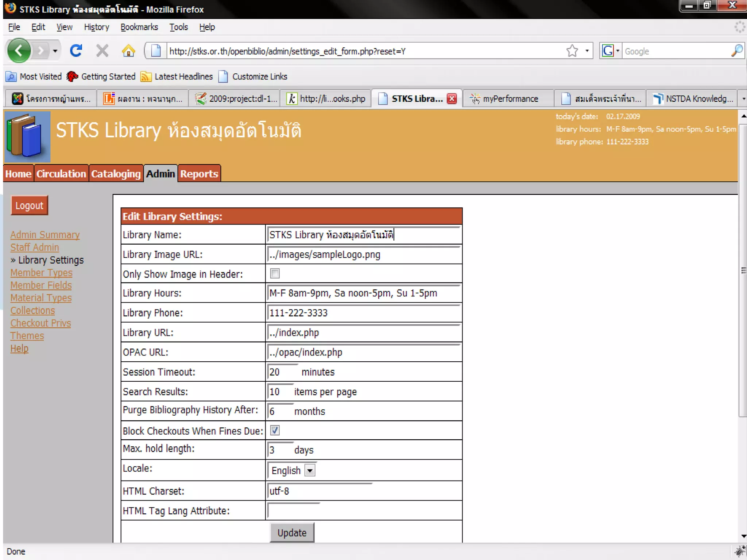Open the Member Types link
This screenshot has height=560, width=747.
pyautogui.click(x=41, y=273)
